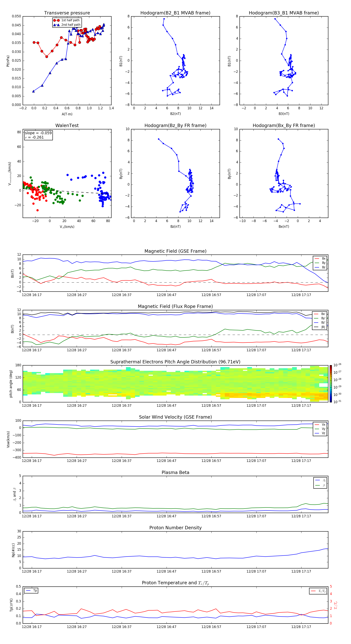Click the "Magnetic Field (Flux Rope Frame)" title
351x644 pixels.
tap(175, 307)
